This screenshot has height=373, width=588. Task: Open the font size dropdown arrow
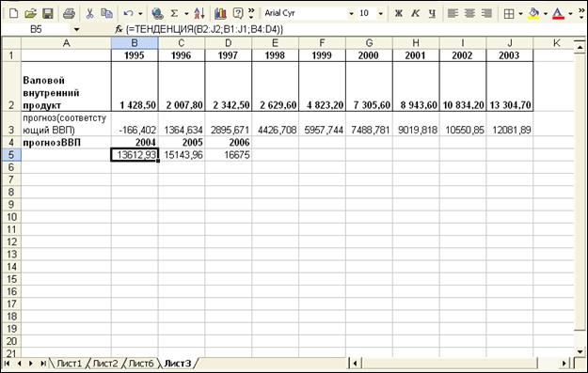coord(381,14)
